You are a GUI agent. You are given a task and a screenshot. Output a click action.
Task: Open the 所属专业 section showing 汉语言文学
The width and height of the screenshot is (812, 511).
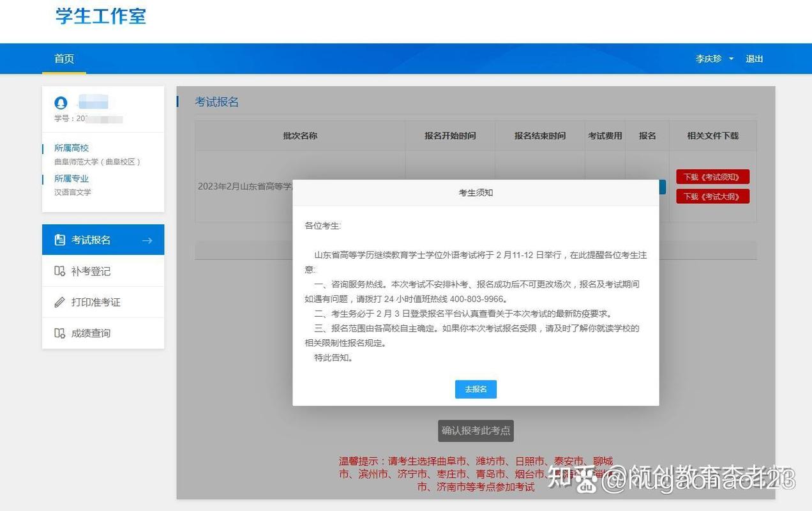click(71, 179)
